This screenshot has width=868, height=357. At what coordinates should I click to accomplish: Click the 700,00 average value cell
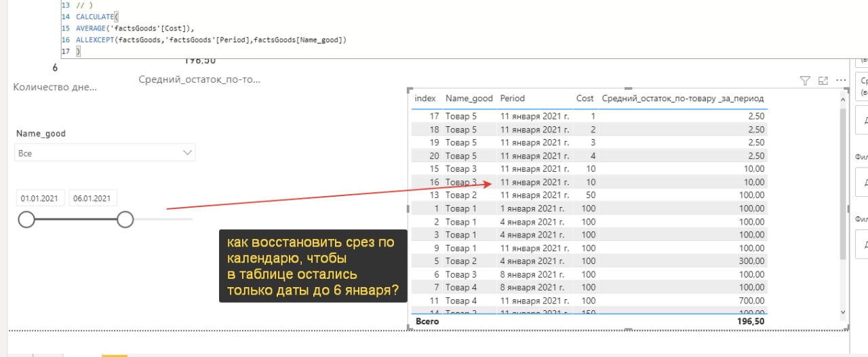click(751, 301)
